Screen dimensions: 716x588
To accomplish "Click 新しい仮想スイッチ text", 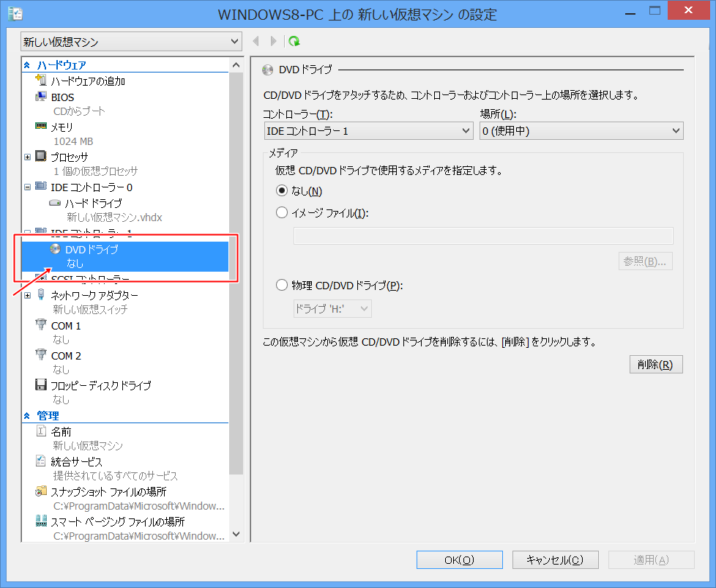I will point(90,309).
